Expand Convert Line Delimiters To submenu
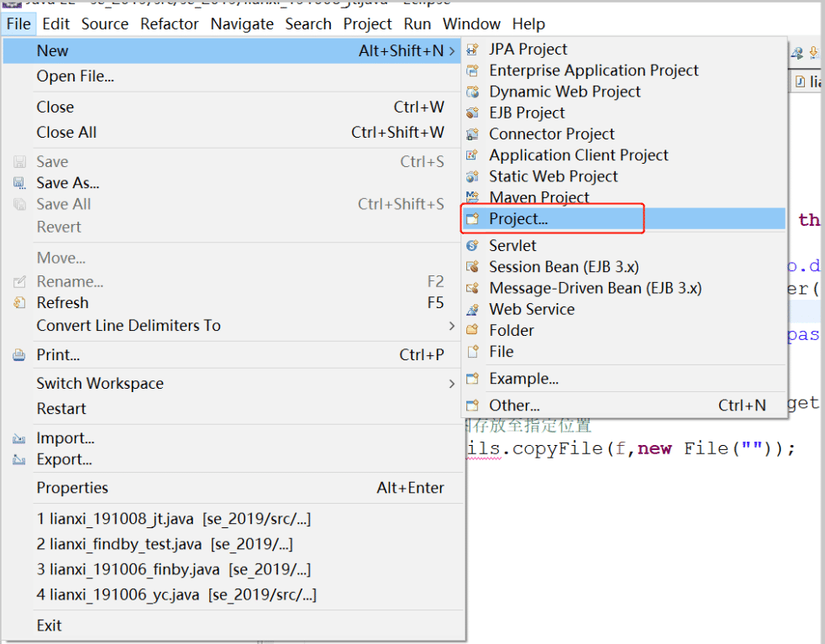 pos(452,326)
